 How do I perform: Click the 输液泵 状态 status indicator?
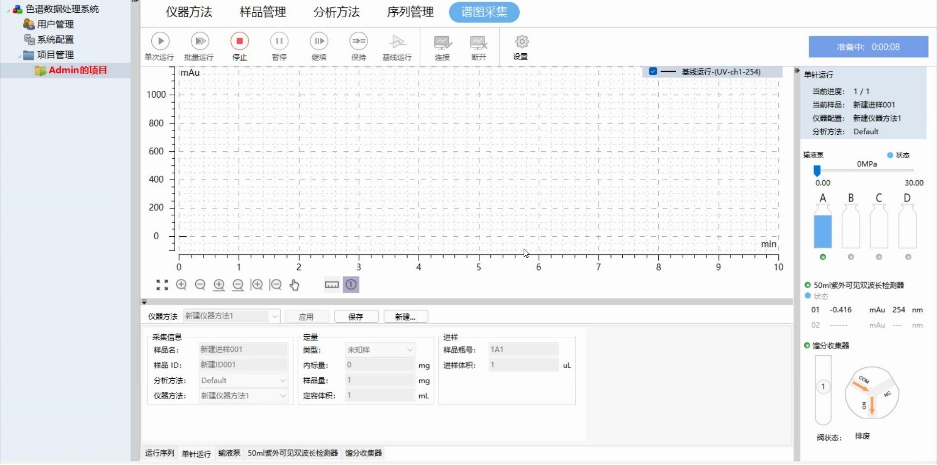(890, 155)
